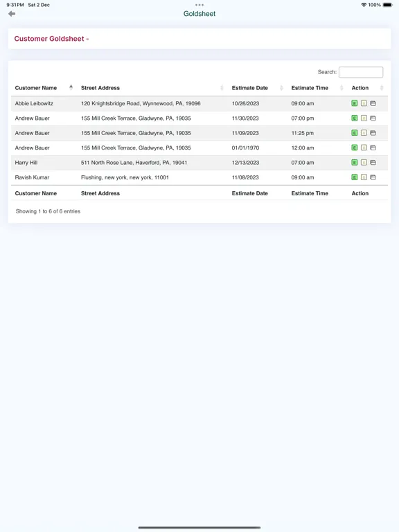Select Andrew Bauer name in the 01/01/1970 row
This screenshot has height=532, width=399.
33,148
